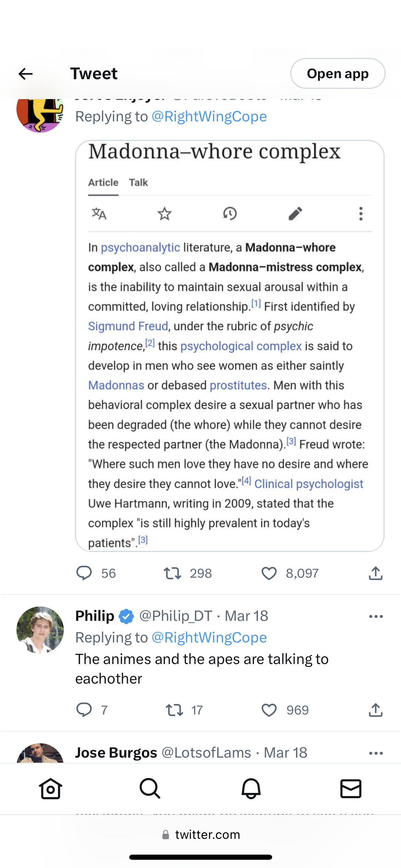The height and width of the screenshot is (868, 401).
Task: Share the Madonna-whore complex tweet
Action: pyautogui.click(x=376, y=573)
